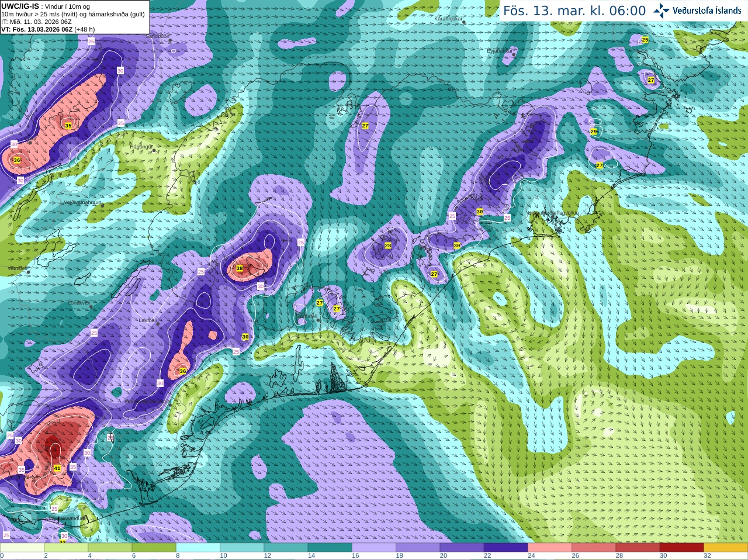This screenshot has height=560, width=748.
Task: Click the Veðurstofa Íslands logo icon
Action: [662, 11]
